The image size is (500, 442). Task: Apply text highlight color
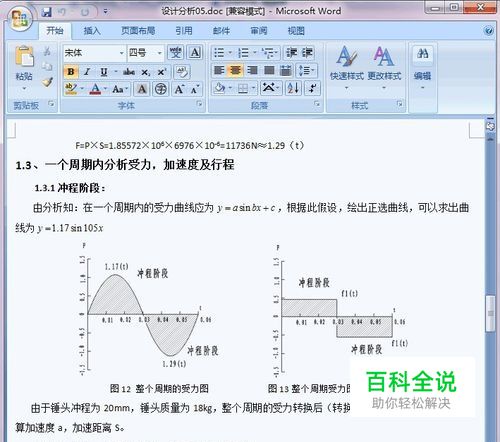tap(71, 89)
